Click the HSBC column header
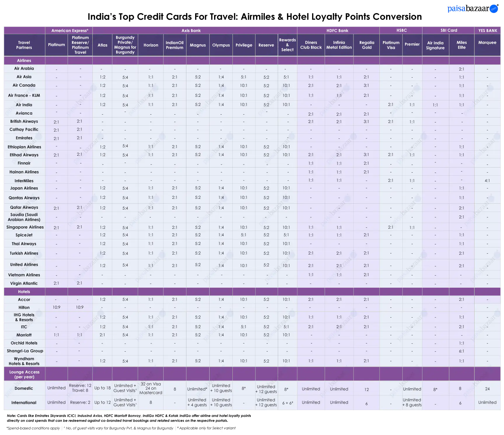504x435 pixels. (401, 30)
